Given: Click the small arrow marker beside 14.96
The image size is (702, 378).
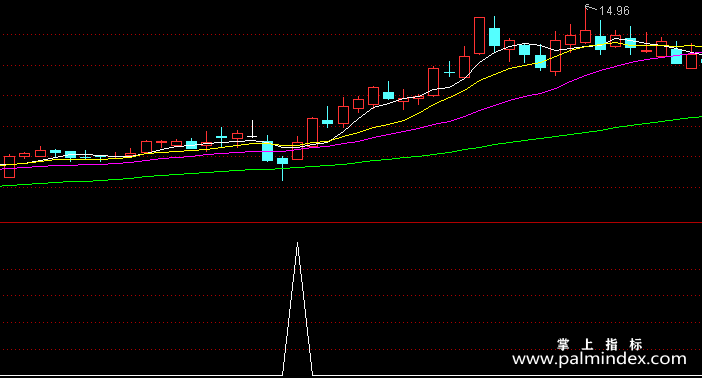Looking at the screenshot, I should tap(591, 7).
